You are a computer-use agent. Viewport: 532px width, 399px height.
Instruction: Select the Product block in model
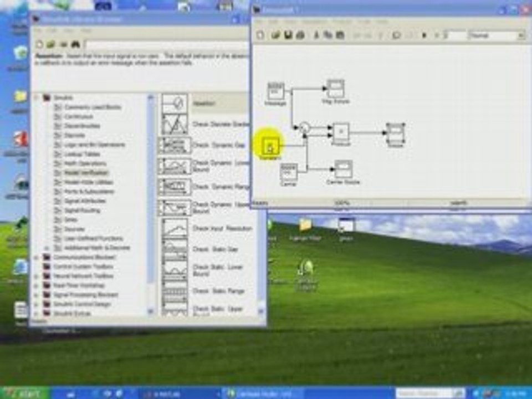point(341,132)
